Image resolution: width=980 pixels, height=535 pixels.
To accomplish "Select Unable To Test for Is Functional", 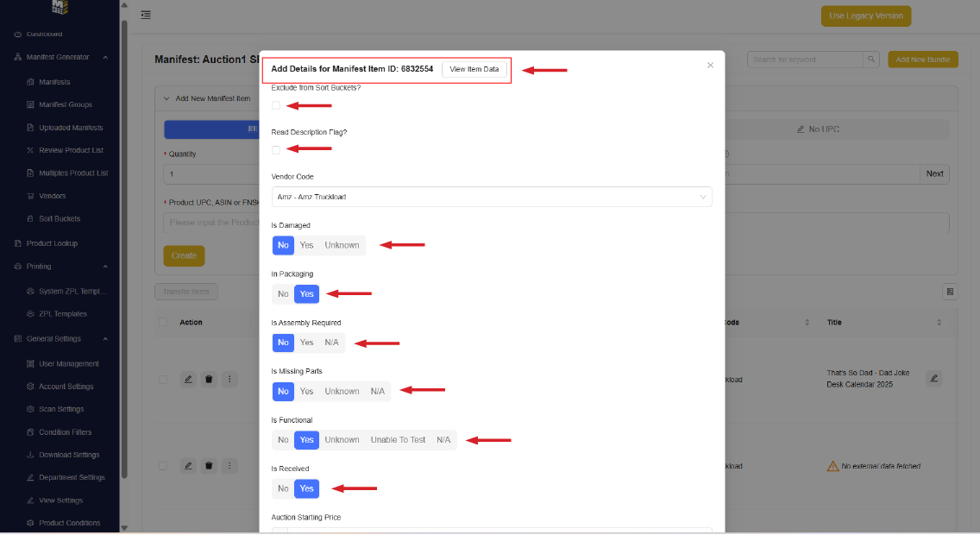I will coord(398,440).
